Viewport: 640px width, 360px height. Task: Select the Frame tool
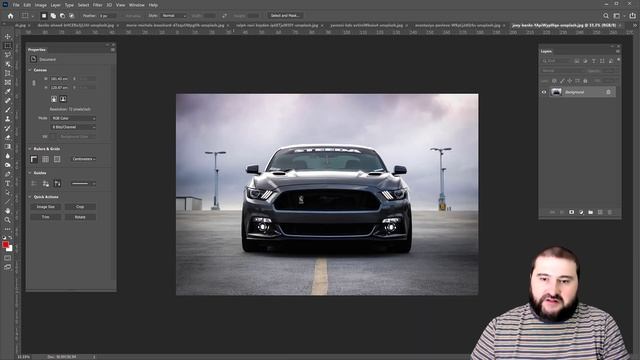(7, 82)
